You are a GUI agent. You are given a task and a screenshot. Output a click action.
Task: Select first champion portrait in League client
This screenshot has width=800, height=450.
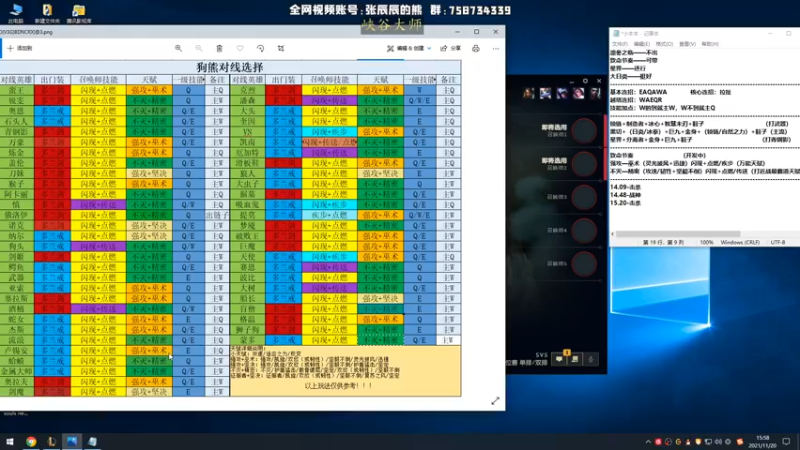(x=529, y=93)
